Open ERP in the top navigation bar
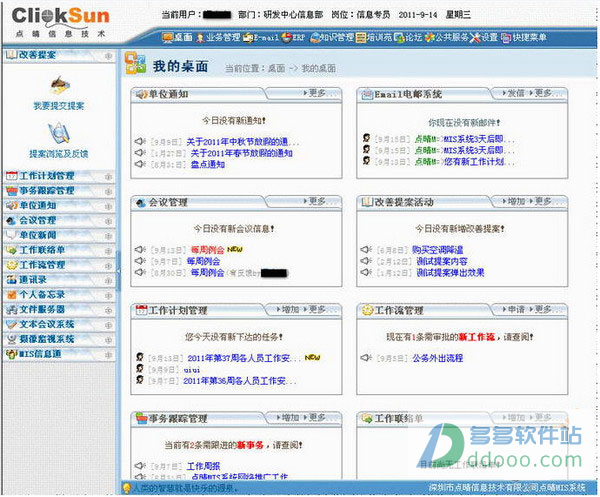600x497 pixels. coord(293,37)
